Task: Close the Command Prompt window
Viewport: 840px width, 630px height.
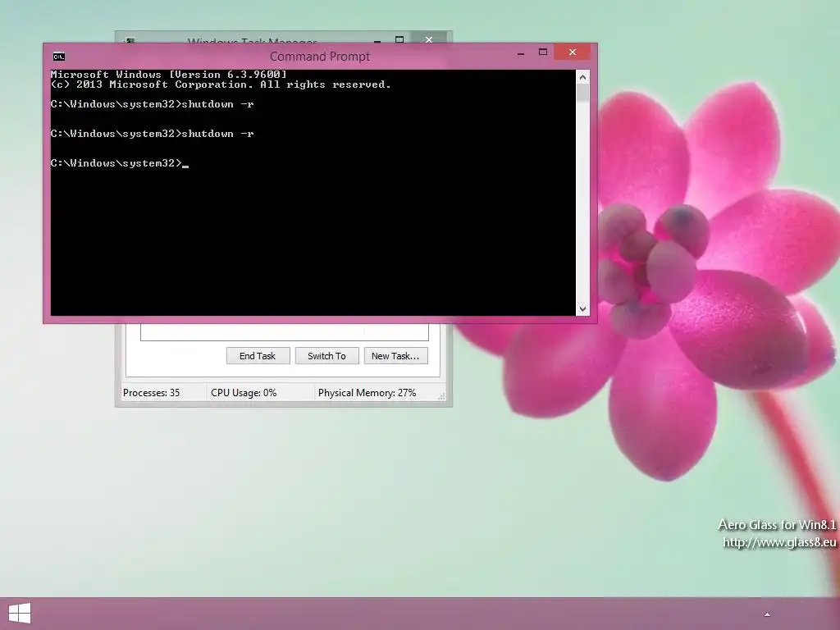Action: coord(573,52)
